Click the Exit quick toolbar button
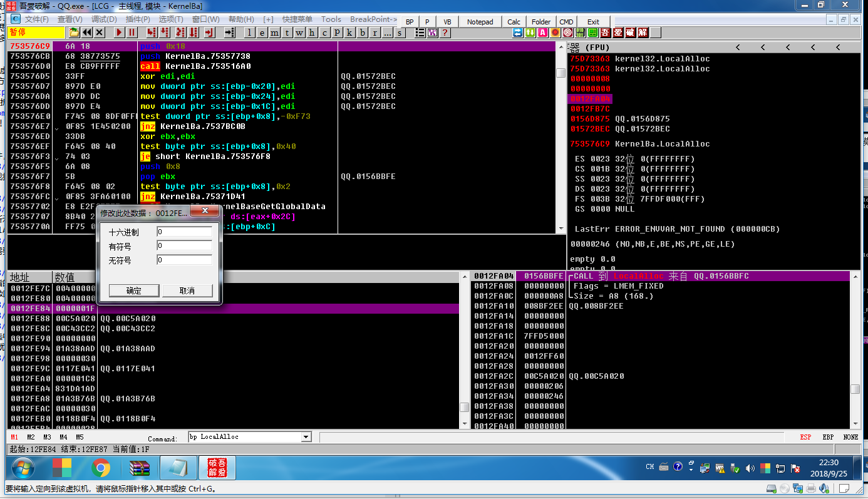Viewport: 868px width, 499px height. [x=594, y=22]
